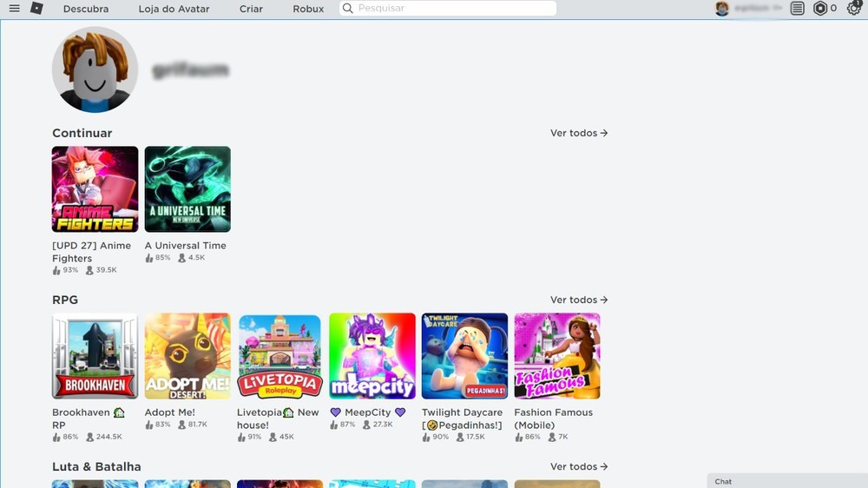
Task: Click the small avatar in top bar
Action: coord(722,9)
